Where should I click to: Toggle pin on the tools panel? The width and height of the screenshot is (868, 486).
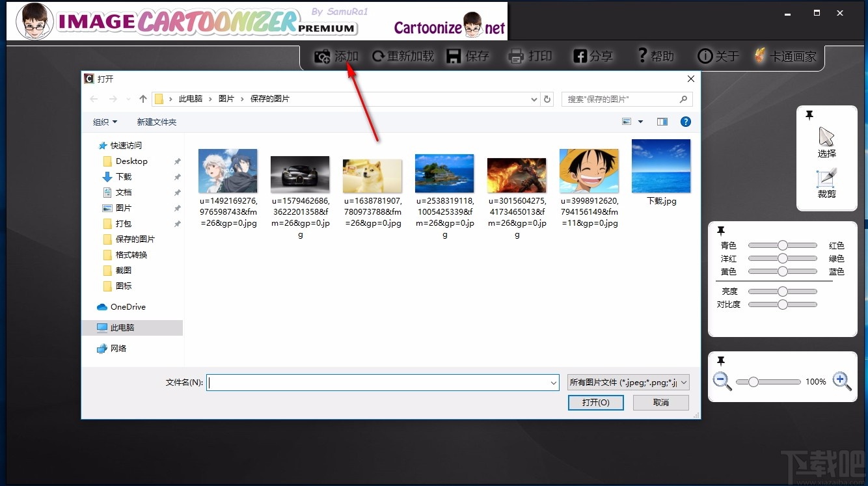(809, 115)
